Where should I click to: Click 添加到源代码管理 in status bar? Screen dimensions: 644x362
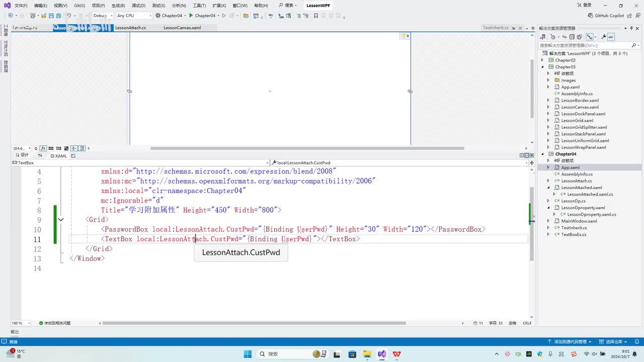click(570, 342)
